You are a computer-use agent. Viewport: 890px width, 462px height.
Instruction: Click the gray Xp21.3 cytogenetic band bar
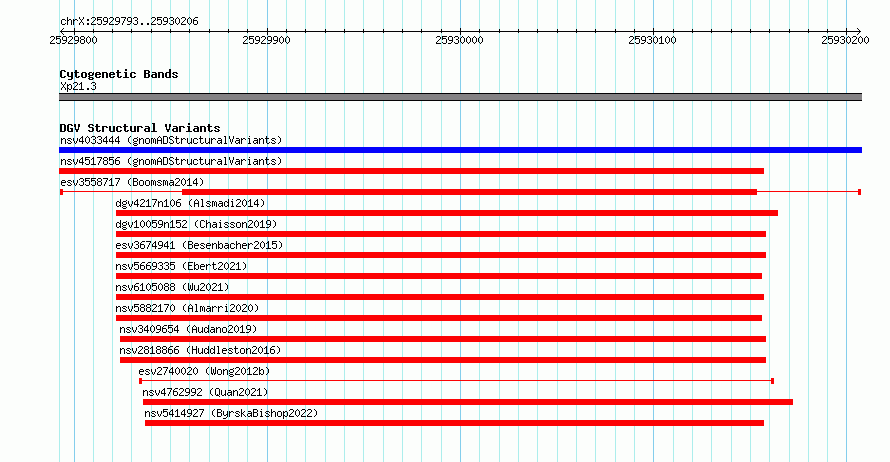pyautogui.click(x=460, y=97)
